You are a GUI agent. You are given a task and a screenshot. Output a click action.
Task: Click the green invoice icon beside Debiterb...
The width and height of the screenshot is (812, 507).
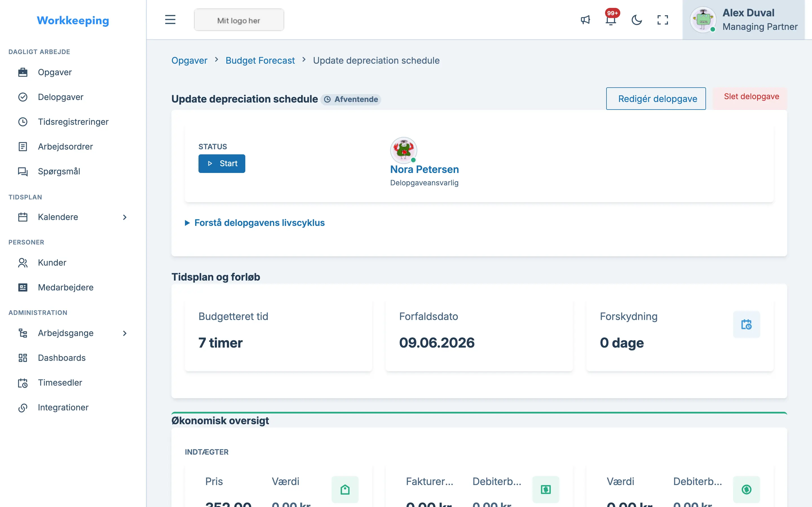coord(546,489)
